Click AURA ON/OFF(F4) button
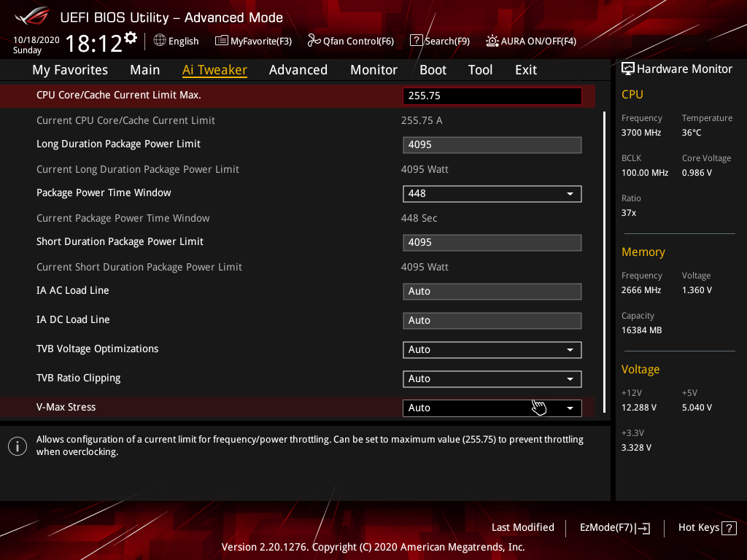Screen dimensions: 747x560 (x=531, y=41)
